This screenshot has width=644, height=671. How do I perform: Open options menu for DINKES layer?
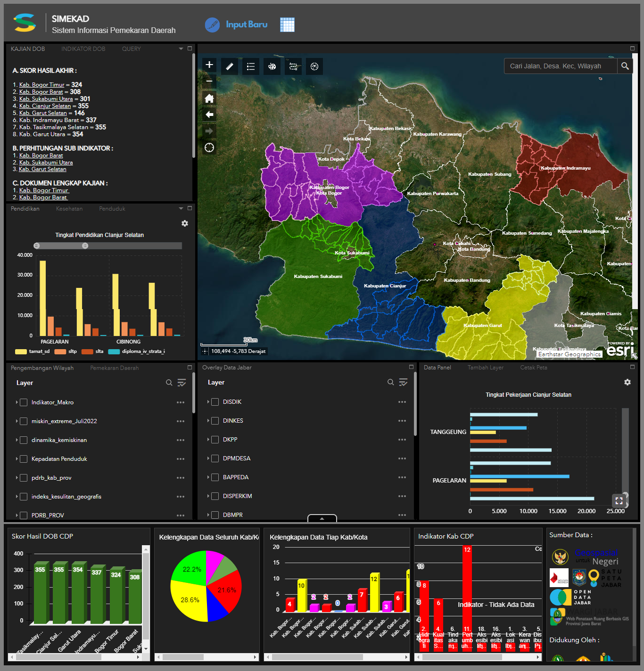point(402,421)
